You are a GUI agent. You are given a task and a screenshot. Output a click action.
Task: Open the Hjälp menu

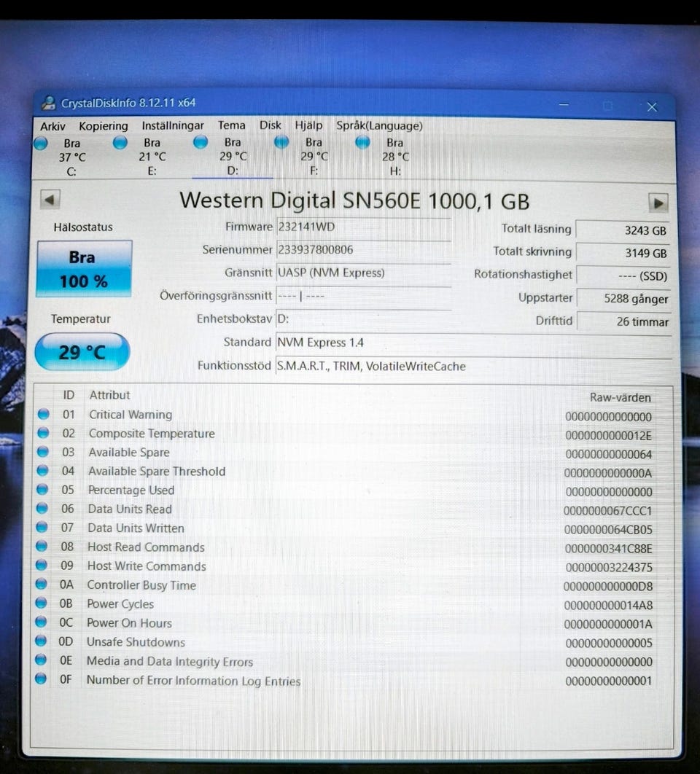click(x=308, y=125)
